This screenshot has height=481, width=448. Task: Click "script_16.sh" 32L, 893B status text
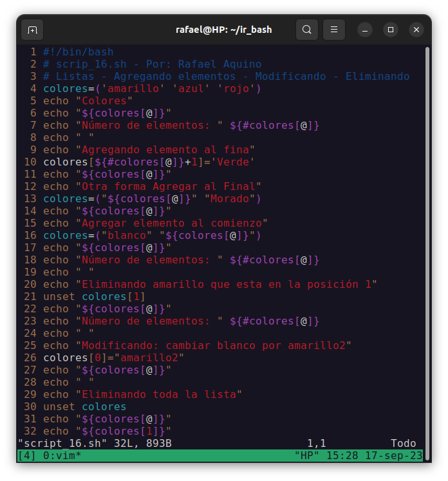95,444
